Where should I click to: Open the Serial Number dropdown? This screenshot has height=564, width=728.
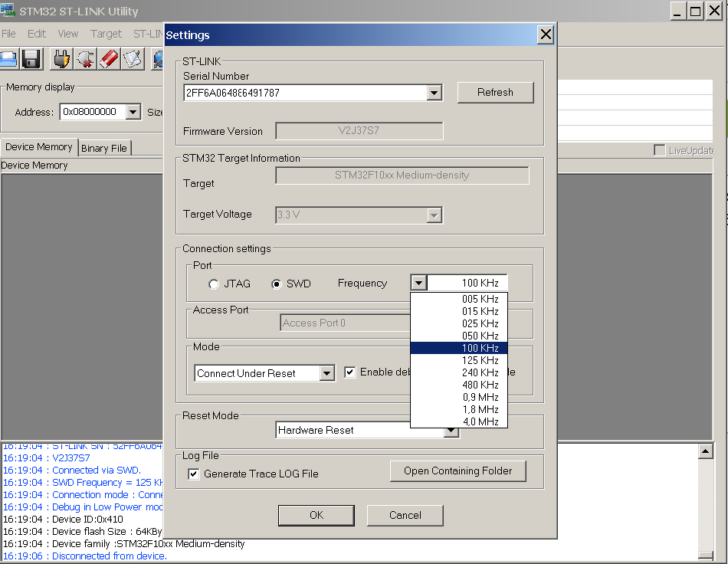(434, 93)
